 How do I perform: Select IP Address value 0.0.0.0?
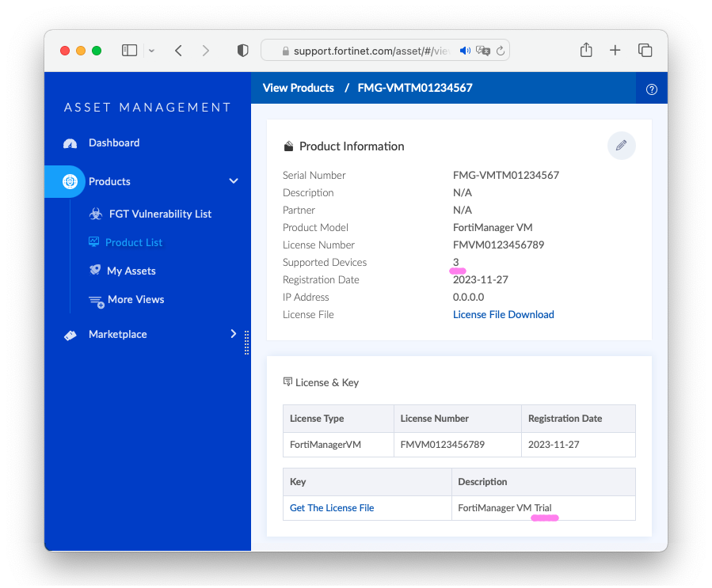click(x=468, y=298)
